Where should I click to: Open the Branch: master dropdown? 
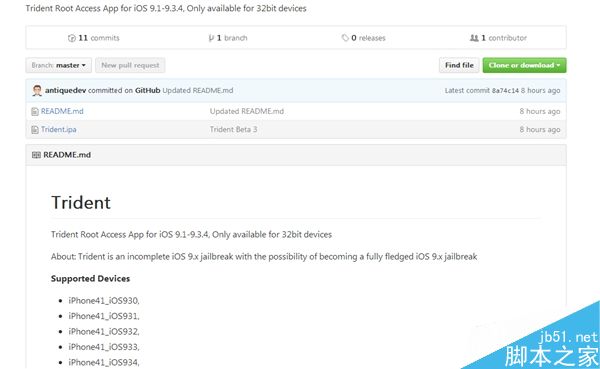(59, 65)
